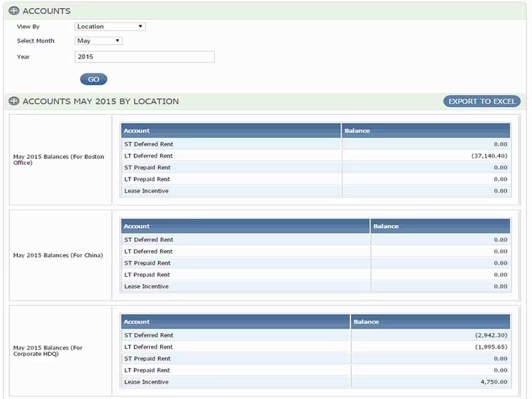Click the Balance column header in the Boston Office table

tap(426, 130)
